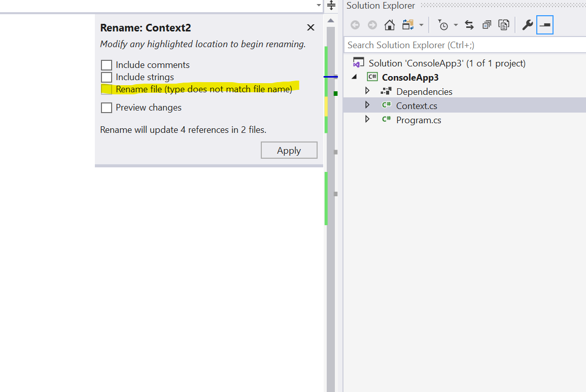Open the Pending Changes Filter dropdown arrow
This screenshot has width=586, height=392.
[x=456, y=24]
